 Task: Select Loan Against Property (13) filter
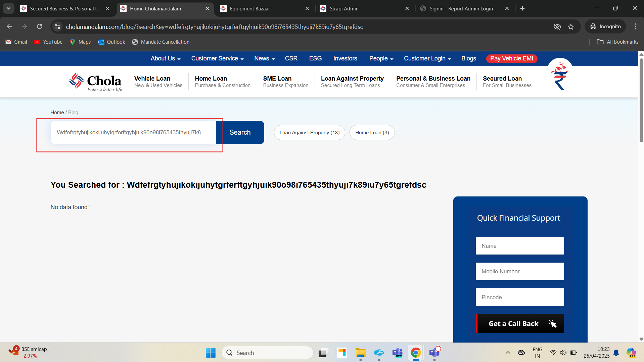[x=310, y=133]
